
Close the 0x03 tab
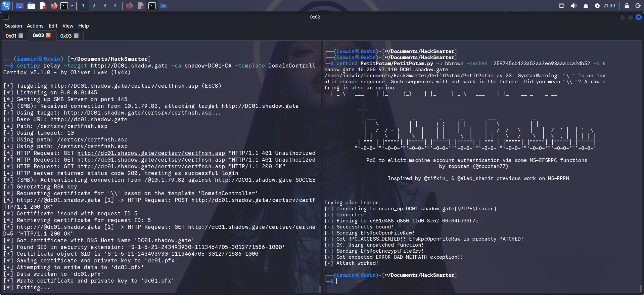coord(76,36)
